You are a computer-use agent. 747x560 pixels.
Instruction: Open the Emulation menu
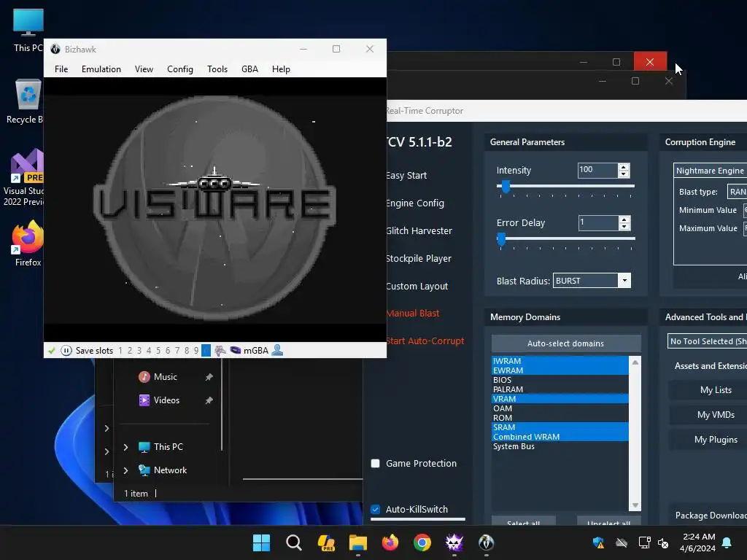point(101,69)
